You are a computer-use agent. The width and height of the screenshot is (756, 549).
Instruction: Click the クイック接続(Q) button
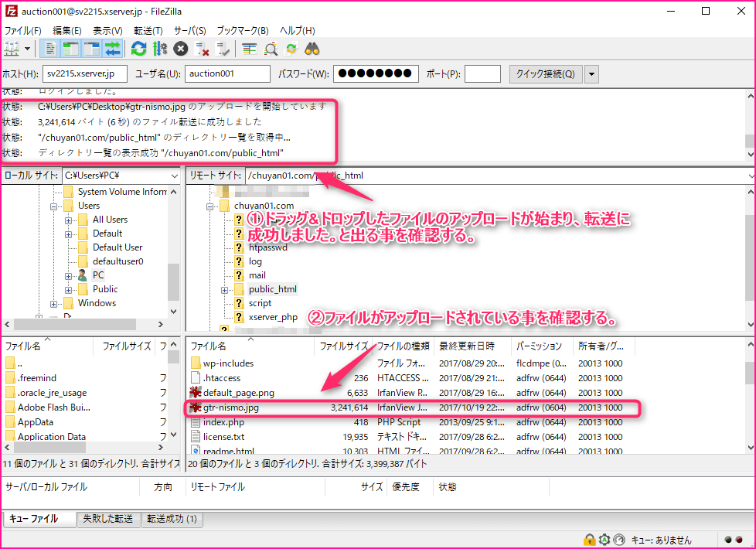point(546,73)
